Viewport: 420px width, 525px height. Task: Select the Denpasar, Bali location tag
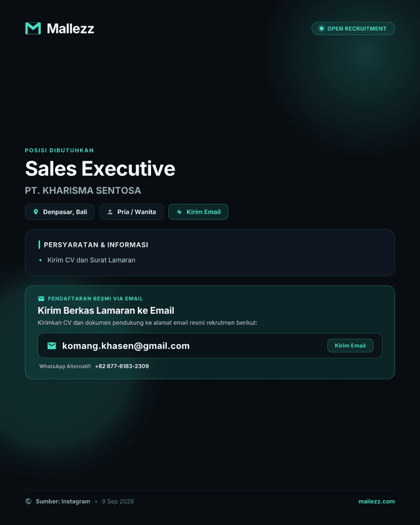[60, 212]
